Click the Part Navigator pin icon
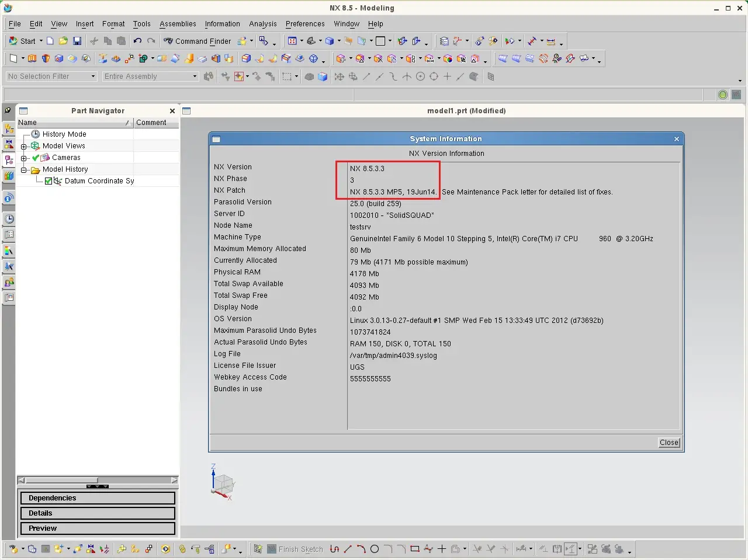This screenshot has height=560, width=748. pyautogui.click(x=8, y=110)
